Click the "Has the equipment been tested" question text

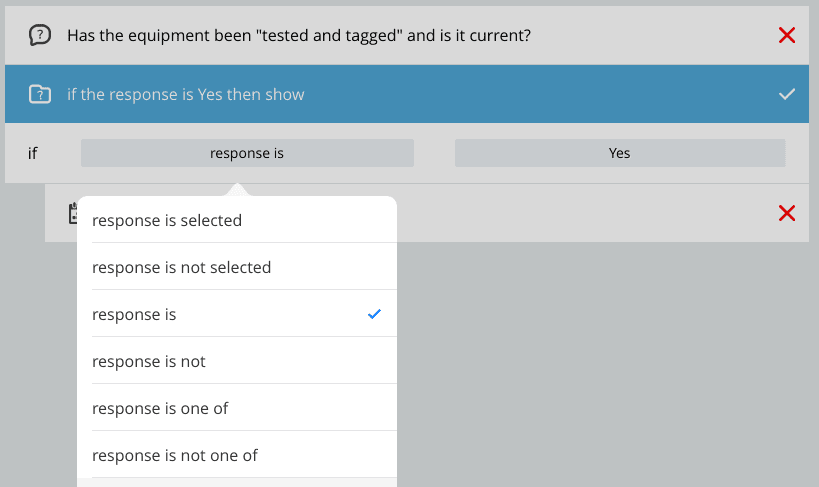coord(298,36)
